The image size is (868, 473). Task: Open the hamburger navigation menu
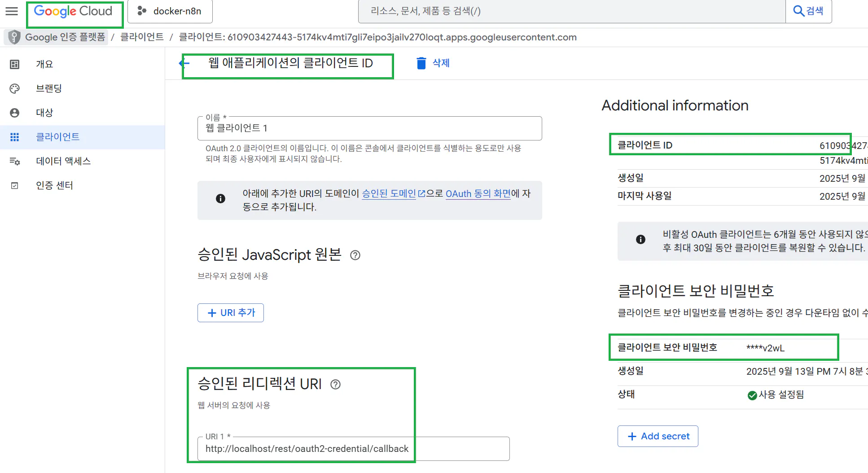pyautogui.click(x=12, y=11)
